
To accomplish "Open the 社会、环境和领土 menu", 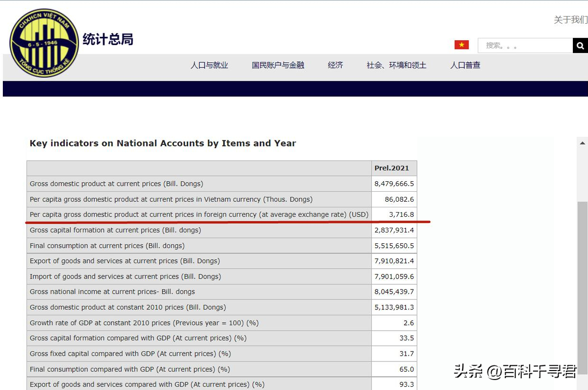I will click(x=396, y=65).
